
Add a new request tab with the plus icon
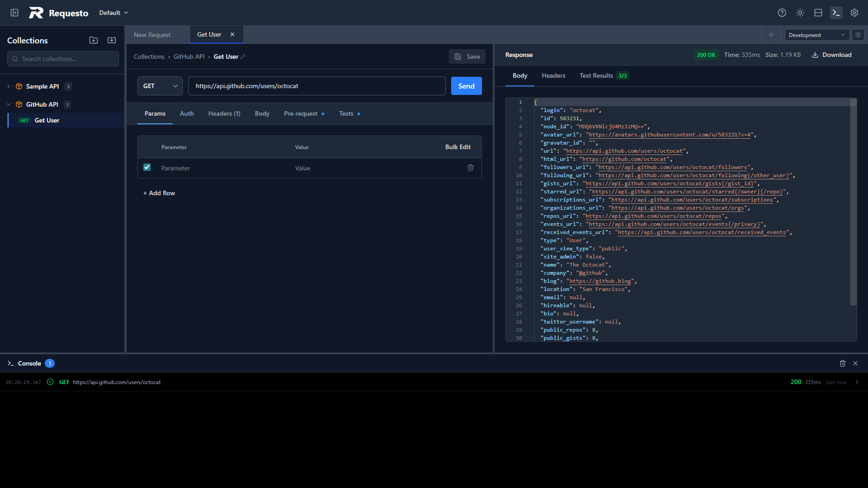pos(771,35)
